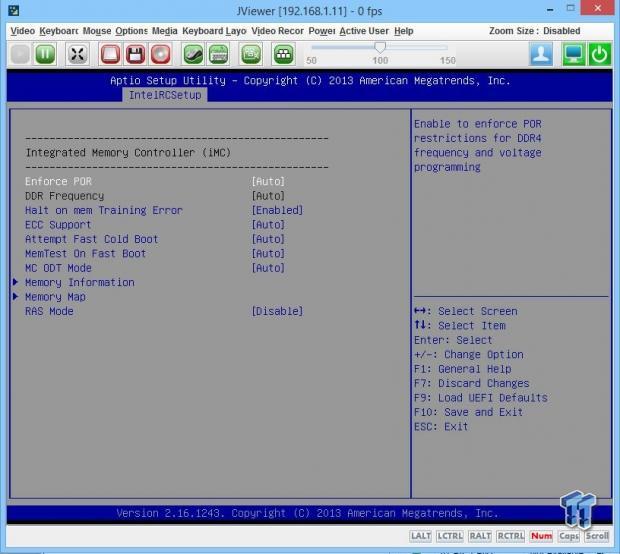Open the Keyboard menu
This screenshot has width=620, height=554.
tap(59, 31)
